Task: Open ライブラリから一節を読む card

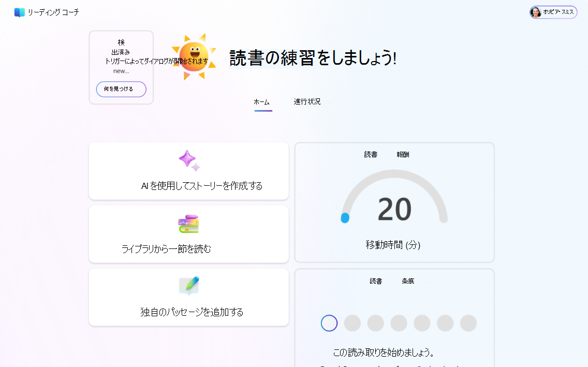Action: click(x=188, y=234)
